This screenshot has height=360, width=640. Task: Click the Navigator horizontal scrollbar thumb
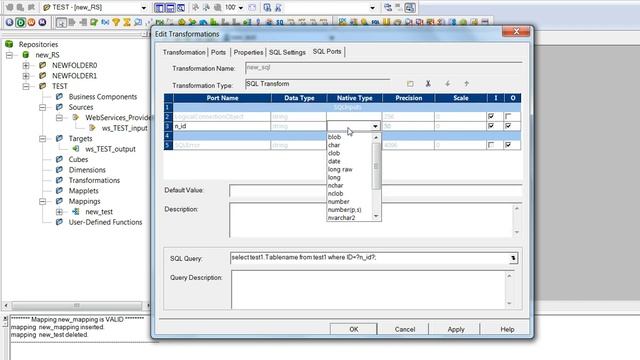click(77, 305)
